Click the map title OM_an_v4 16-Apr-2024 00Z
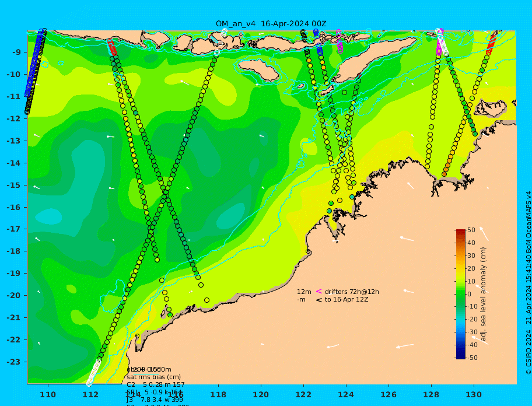Screen dimensions: 532x406 (x=271, y=24)
